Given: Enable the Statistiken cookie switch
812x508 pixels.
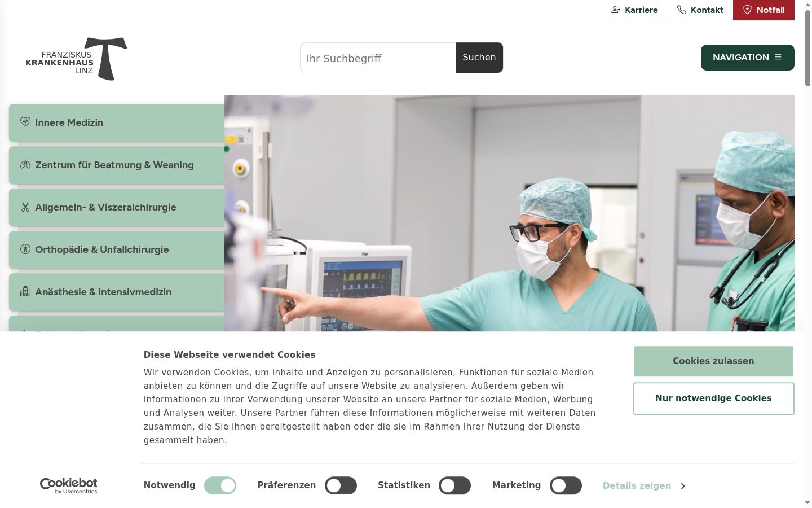Looking at the screenshot, I should [x=454, y=485].
